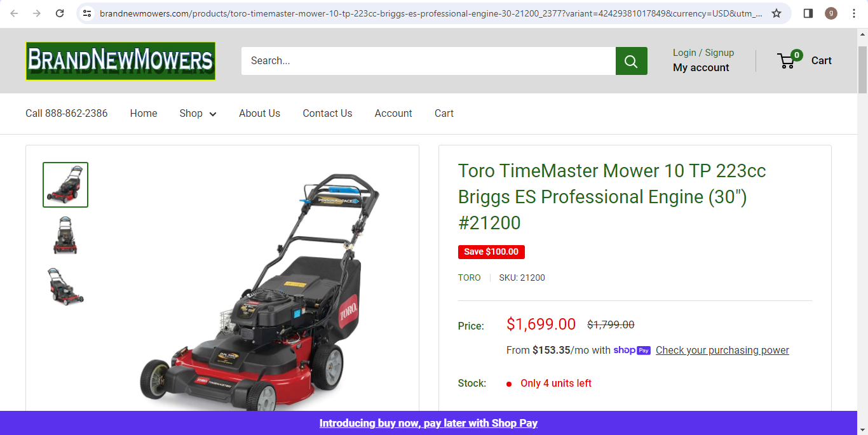Viewport: 868px width, 435px height.
Task: Click the BrandNewMowers logo
Action: coord(121,61)
